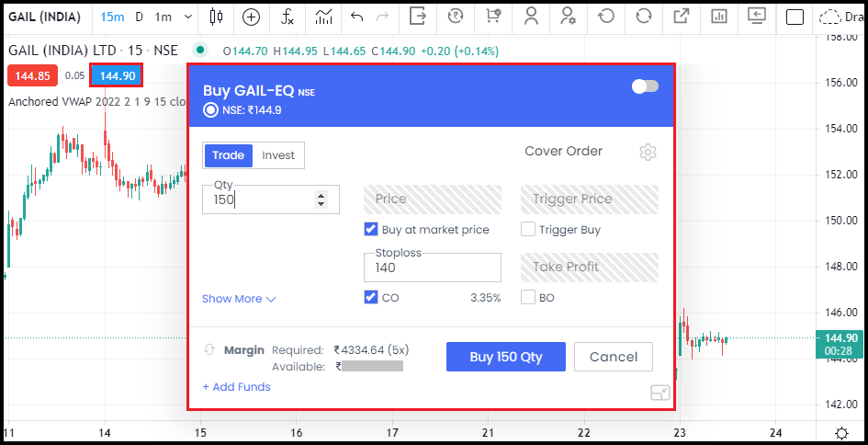This screenshot has height=445, width=868.
Task: Select the NSE ₹144.9 radio button
Action: coord(211,110)
